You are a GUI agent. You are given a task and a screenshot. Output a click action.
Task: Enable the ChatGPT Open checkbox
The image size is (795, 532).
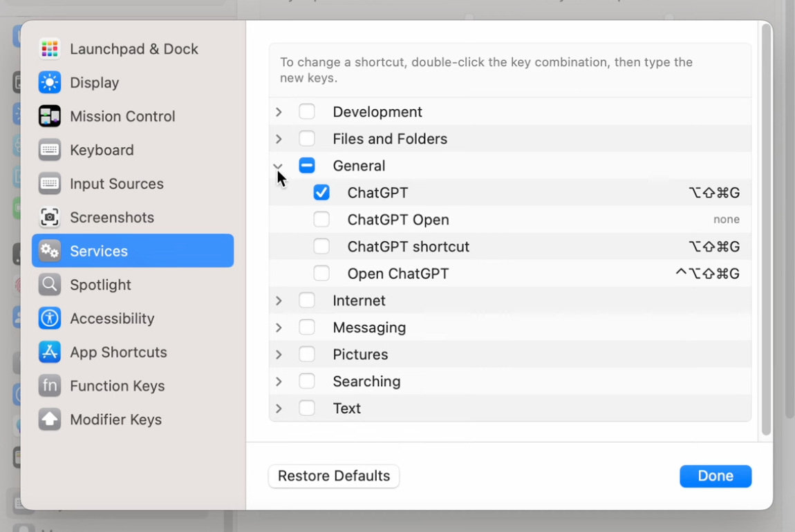(321, 220)
